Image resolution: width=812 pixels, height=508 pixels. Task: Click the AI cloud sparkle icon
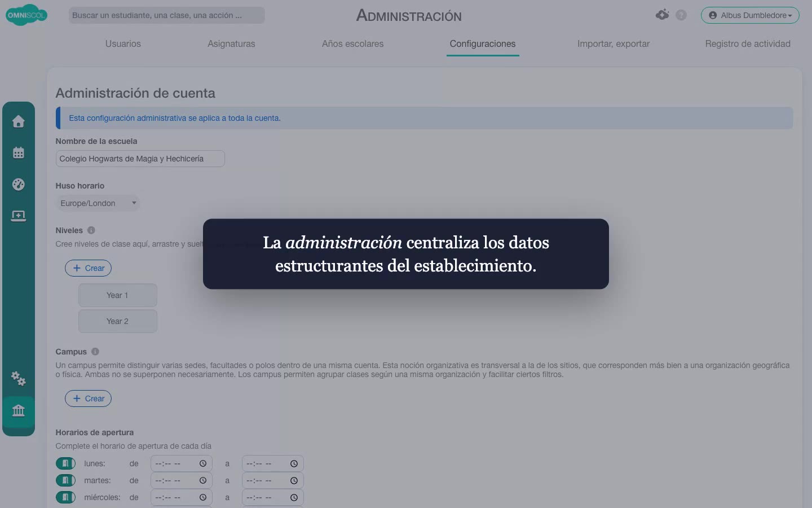point(663,15)
